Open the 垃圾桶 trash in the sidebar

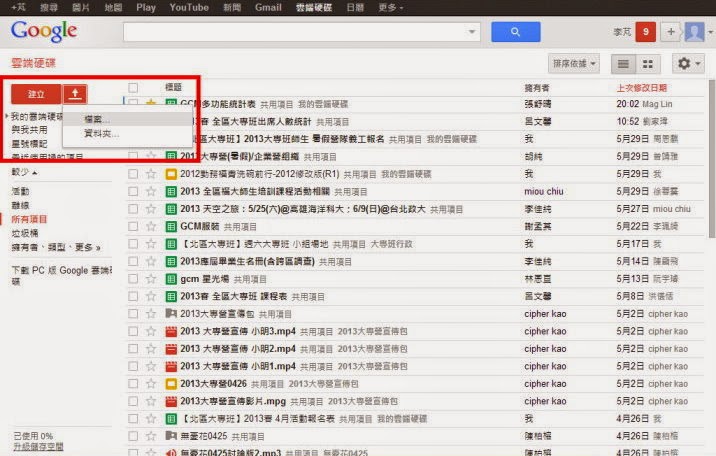click(25, 233)
